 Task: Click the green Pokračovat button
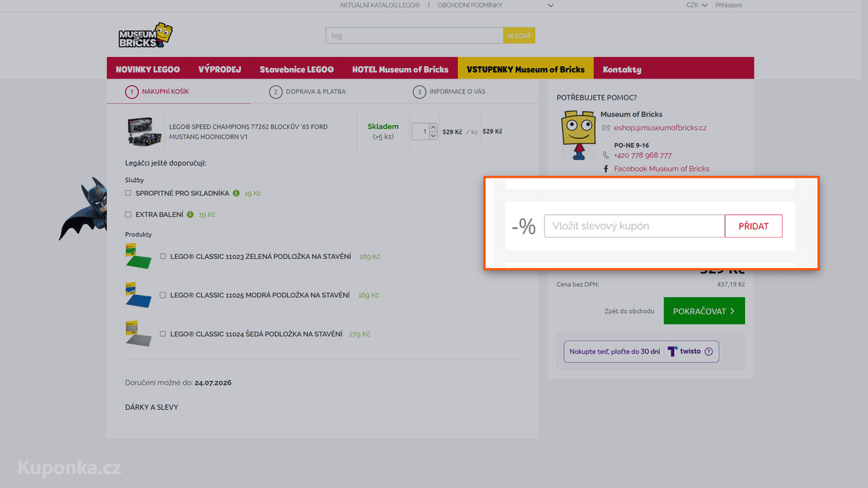click(704, 311)
